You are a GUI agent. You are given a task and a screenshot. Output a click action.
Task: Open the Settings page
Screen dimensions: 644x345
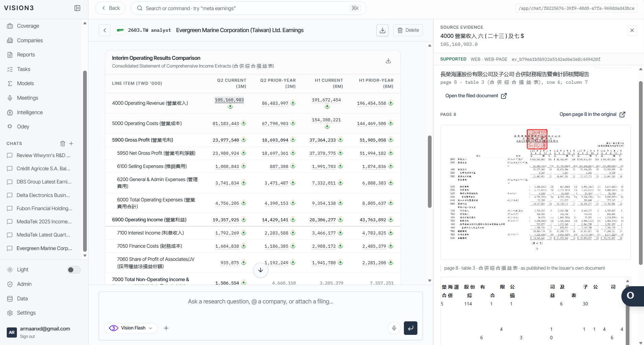pyautogui.click(x=26, y=313)
